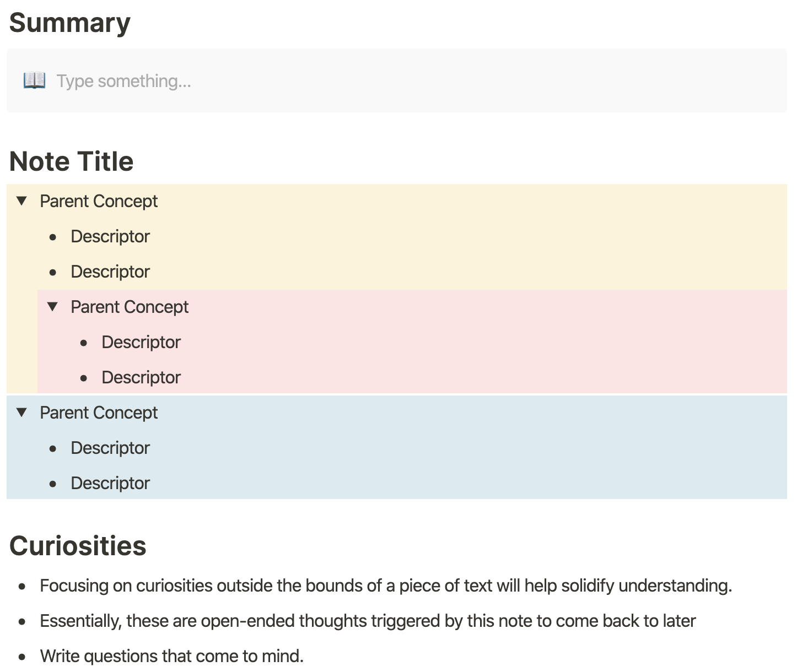This screenshot has height=672, width=797.
Task: Click the first Descriptor in the blue block
Action: [x=110, y=448]
